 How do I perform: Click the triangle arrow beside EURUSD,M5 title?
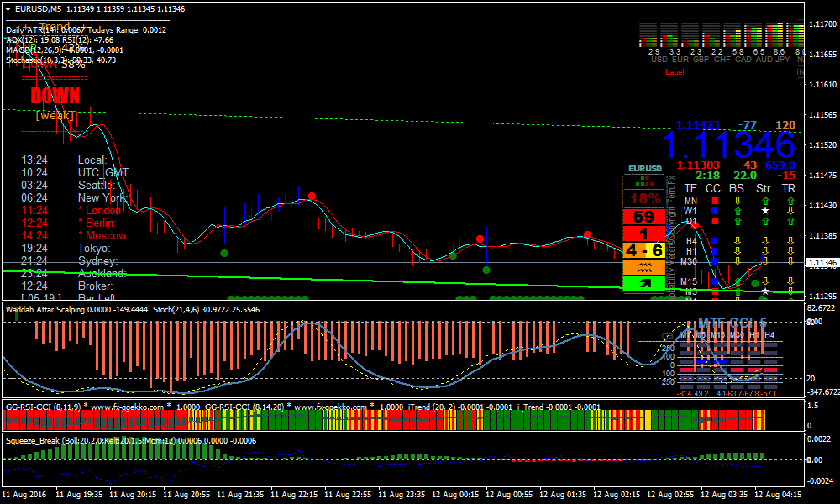[x=8, y=8]
